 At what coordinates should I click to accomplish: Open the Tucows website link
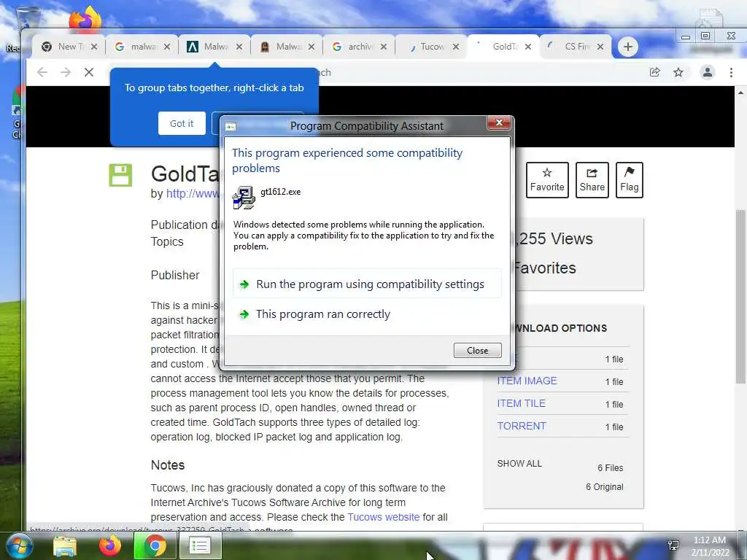coord(384,517)
